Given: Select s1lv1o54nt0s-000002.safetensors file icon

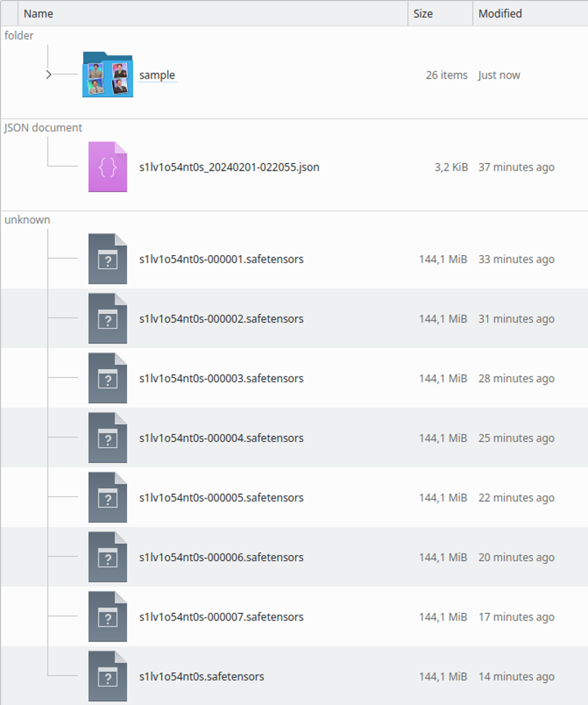Looking at the screenshot, I should click(108, 318).
